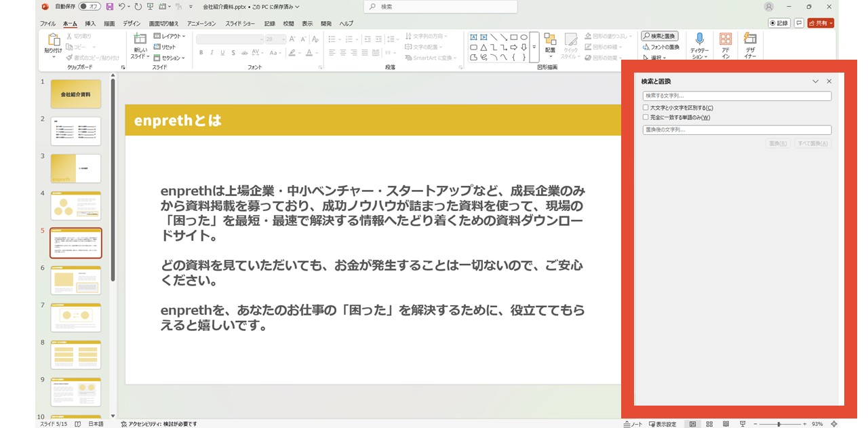Screen dimensions: 868x428
Task: Align text to the left
Action: 332,53
